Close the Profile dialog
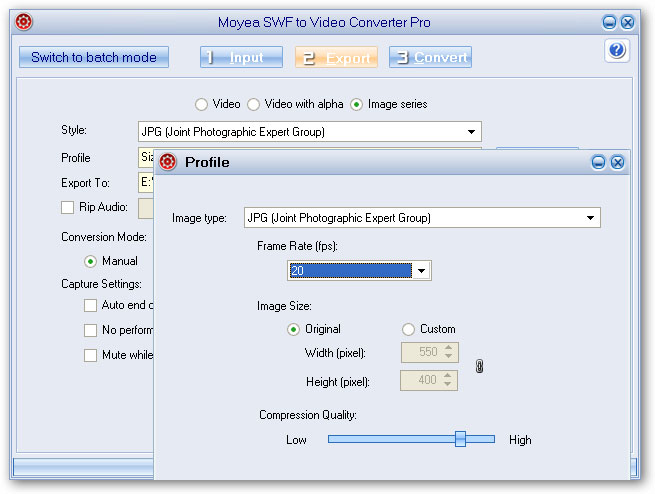Image resolution: width=655 pixels, height=494 pixels. [617, 162]
